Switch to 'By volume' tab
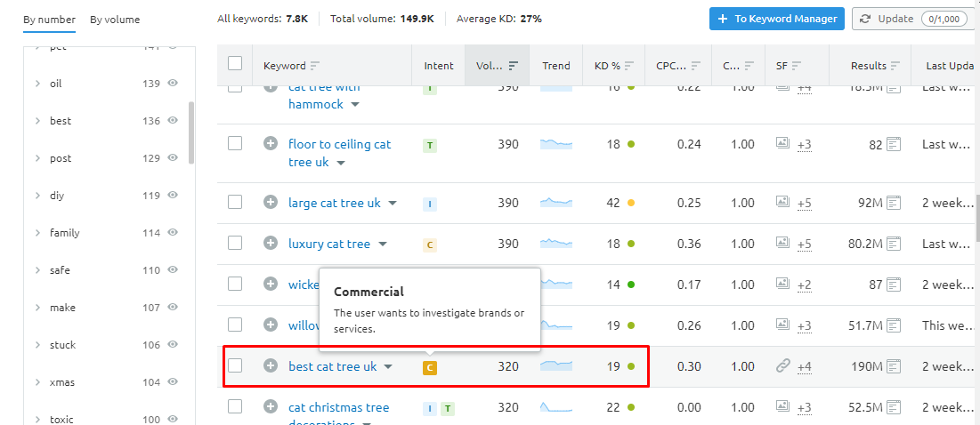980x425 pixels. click(115, 20)
